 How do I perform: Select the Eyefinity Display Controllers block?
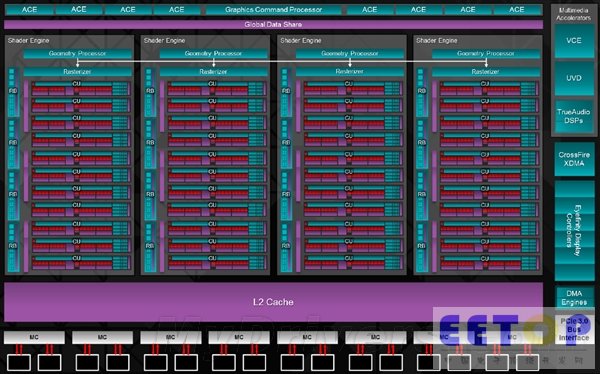tap(574, 230)
